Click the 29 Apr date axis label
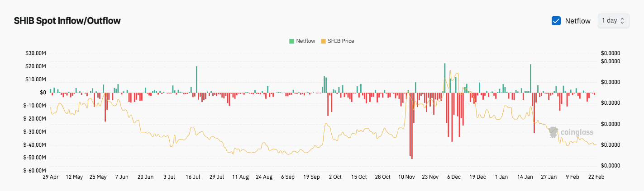 pyautogui.click(x=51, y=177)
